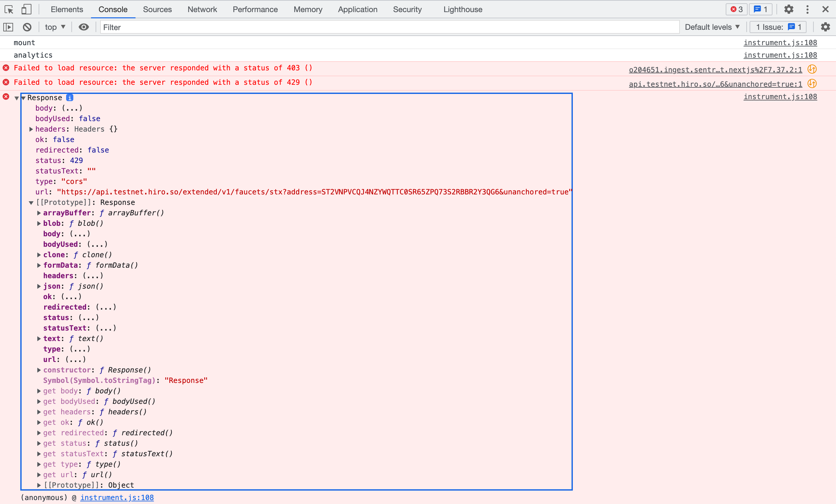Click the errors counter badge showing 3
This screenshot has width=836, height=504.
click(x=736, y=9)
